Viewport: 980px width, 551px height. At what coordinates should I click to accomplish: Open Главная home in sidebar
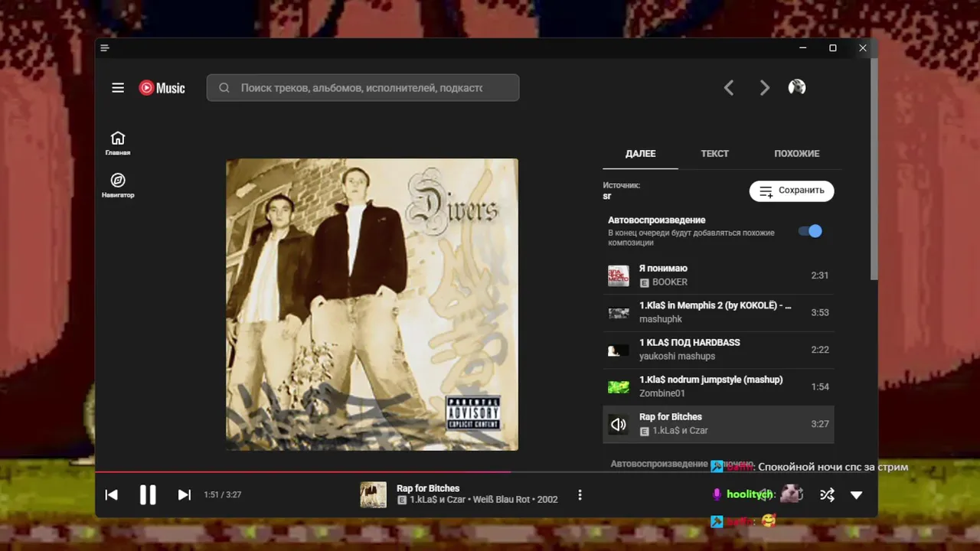tap(118, 143)
